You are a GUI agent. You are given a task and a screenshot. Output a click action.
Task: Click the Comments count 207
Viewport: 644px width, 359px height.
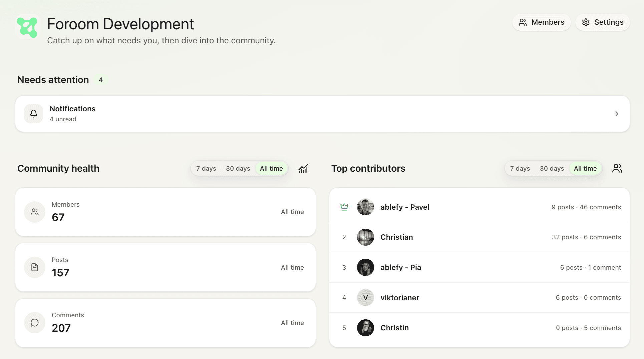tap(61, 328)
